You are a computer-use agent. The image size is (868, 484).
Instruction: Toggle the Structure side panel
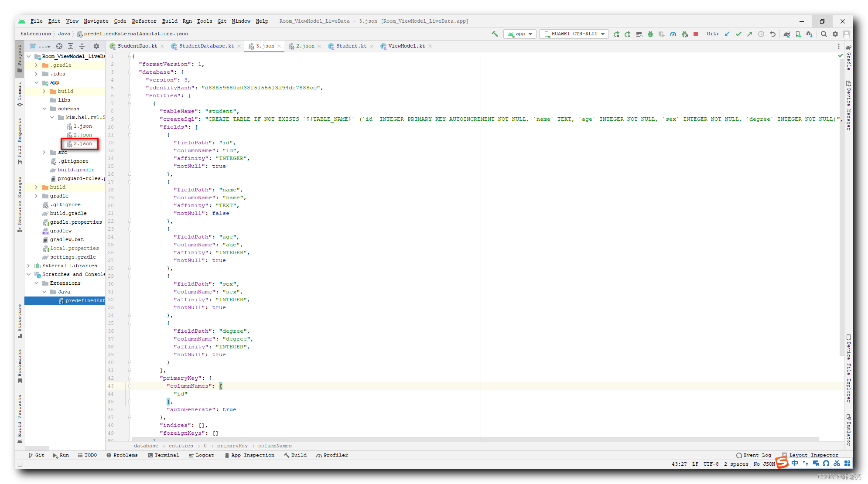click(20, 321)
